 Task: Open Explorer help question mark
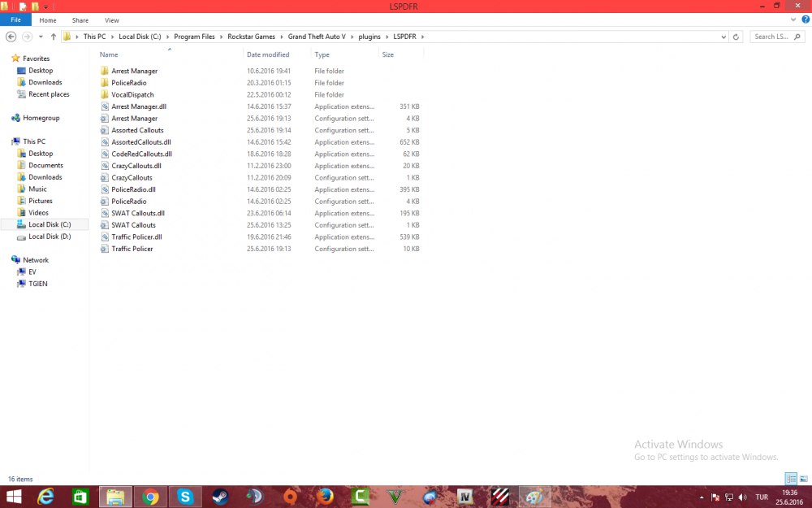click(806, 20)
